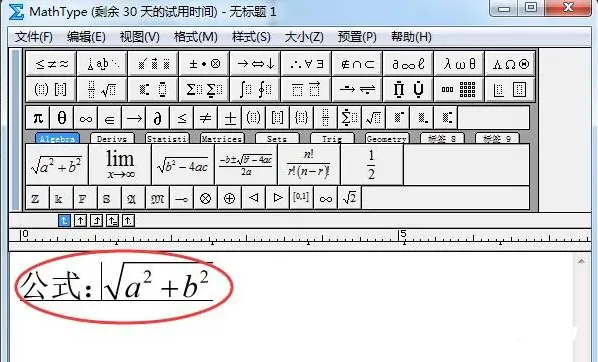Image resolution: width=598 pixels, height=362 pixels.
Task: Insert the one-half fraction expression
Action: pos(371,165)
